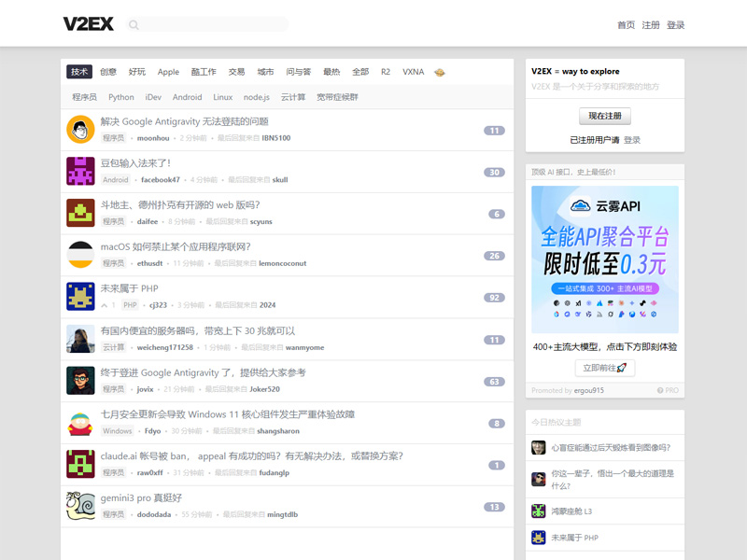Screen dimensions: 747x560
Task: Click the UFO icon after VXNA tab
Action: coord(440,72)
